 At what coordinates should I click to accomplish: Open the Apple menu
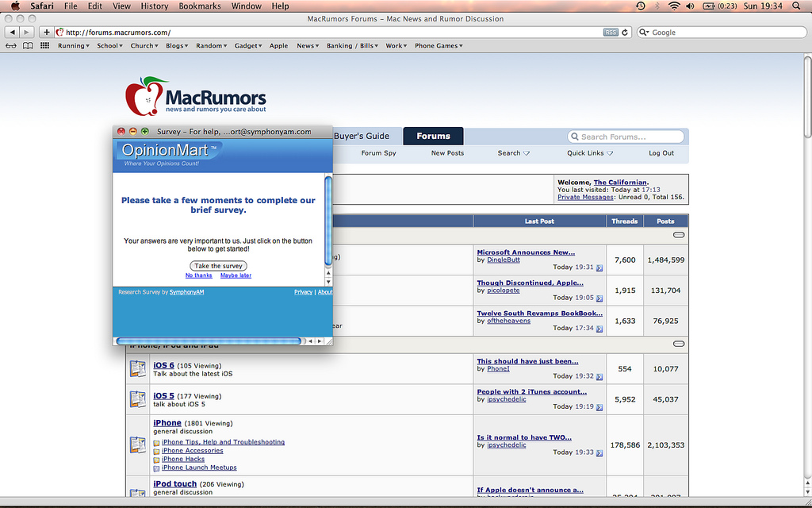coord(16,6)
